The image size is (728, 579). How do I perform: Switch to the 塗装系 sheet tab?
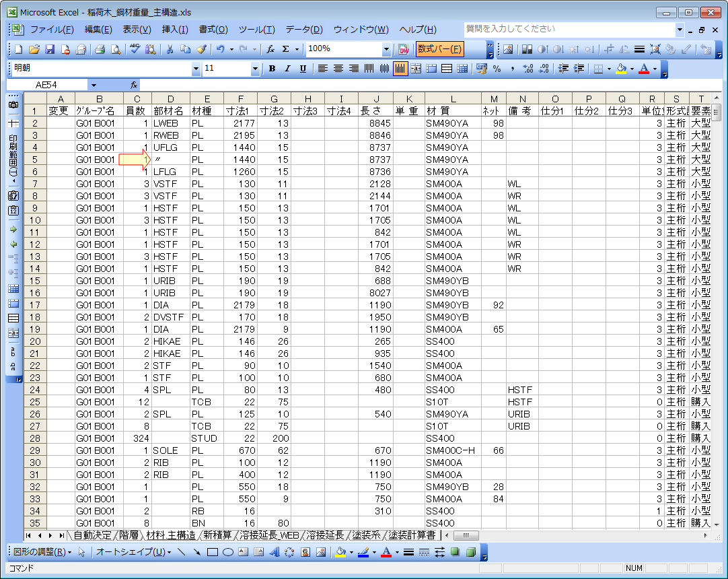[x=367, y=535]
